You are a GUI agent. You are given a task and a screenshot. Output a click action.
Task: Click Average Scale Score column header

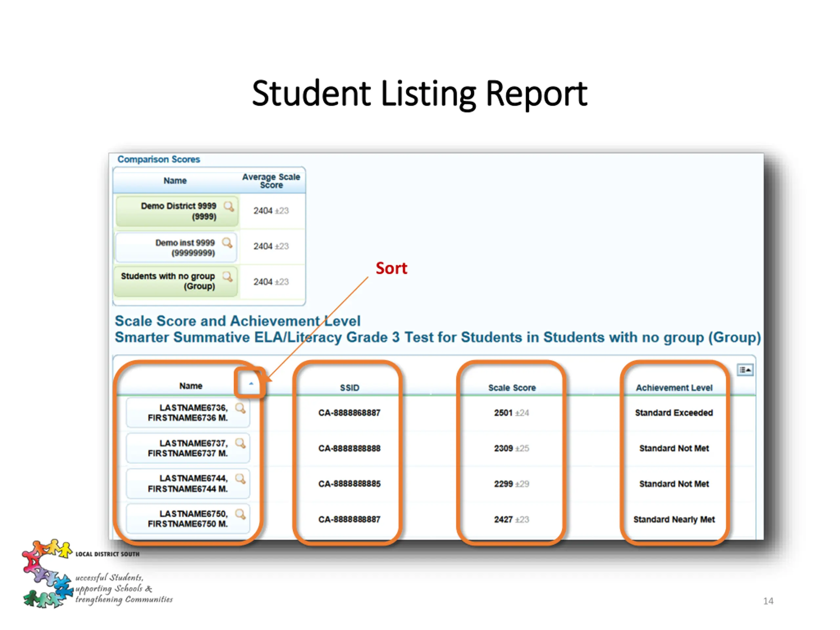point(271,181)
